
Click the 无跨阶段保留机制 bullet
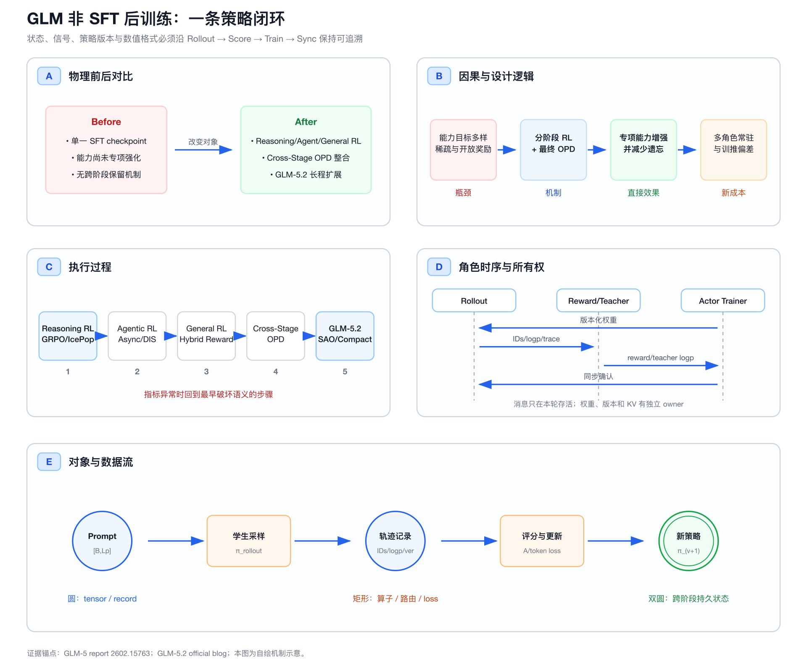[106, 175]
